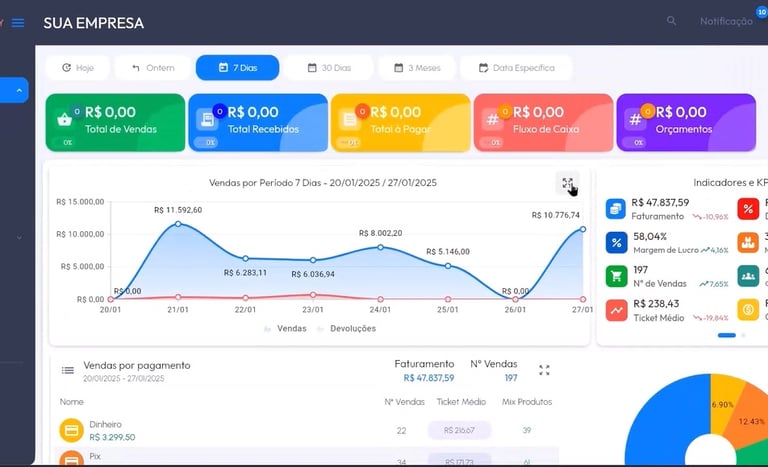Select the Ontem period tab
This screenshot has height=467, width=768.
point(153,68)
